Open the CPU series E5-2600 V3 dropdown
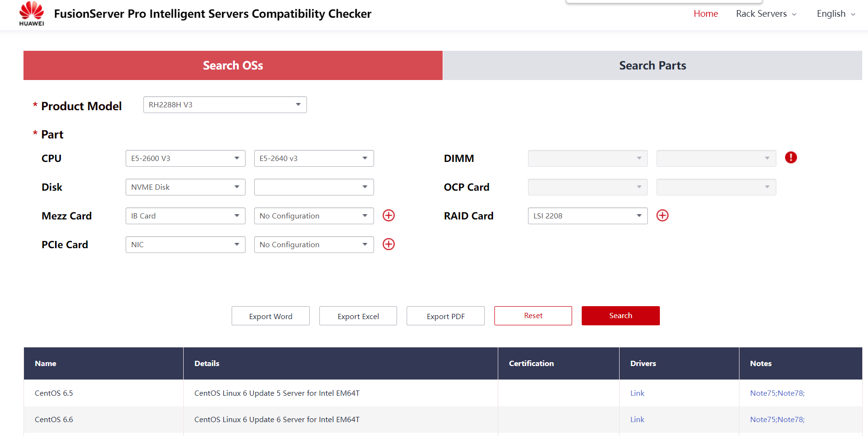868x436 pixels. pos(186,159)
